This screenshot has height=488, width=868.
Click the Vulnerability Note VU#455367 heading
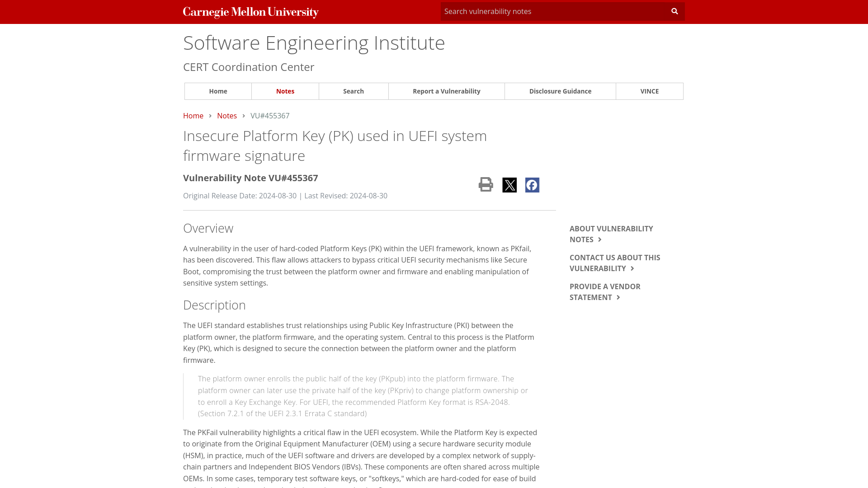tap(250, 178)
